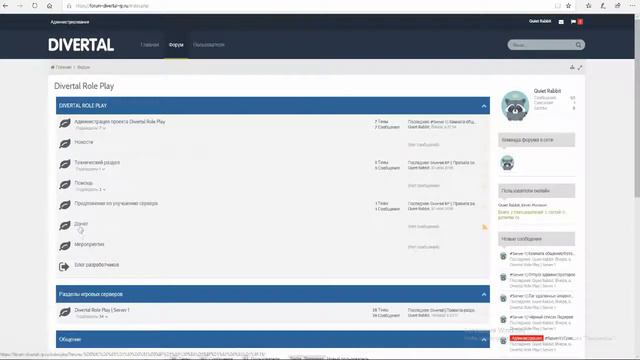The width and height of the screenshot is (640, 360).
Task: Click the DIVERTAL logo
Action: pyautogui.click(x=81, y=45)
